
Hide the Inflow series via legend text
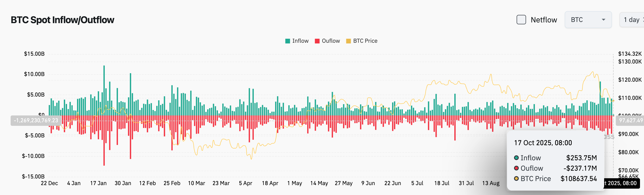[300, 41]
